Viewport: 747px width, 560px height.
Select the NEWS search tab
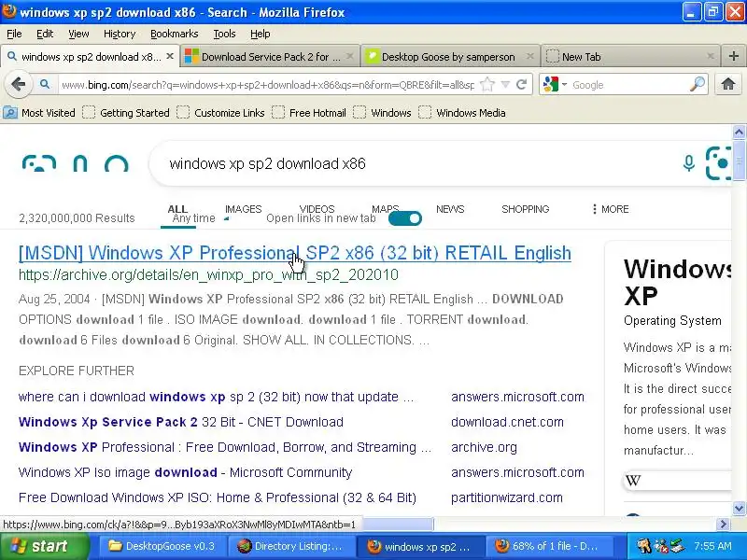[450, 209]
